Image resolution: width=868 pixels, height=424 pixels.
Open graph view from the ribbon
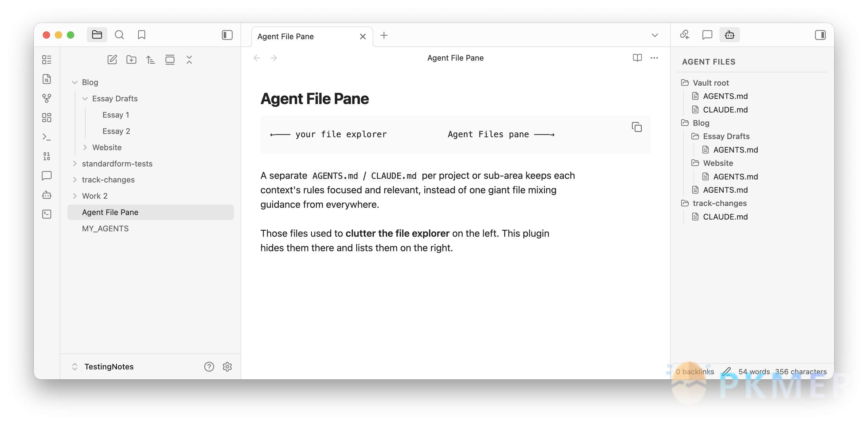(x=46, y=98)
